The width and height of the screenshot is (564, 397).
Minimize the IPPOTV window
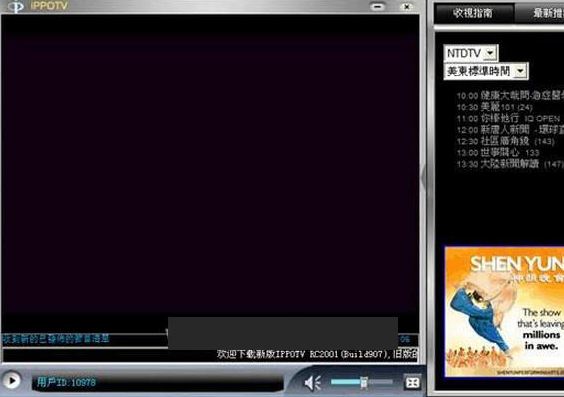pyautogui.click(x=378, y=6)
